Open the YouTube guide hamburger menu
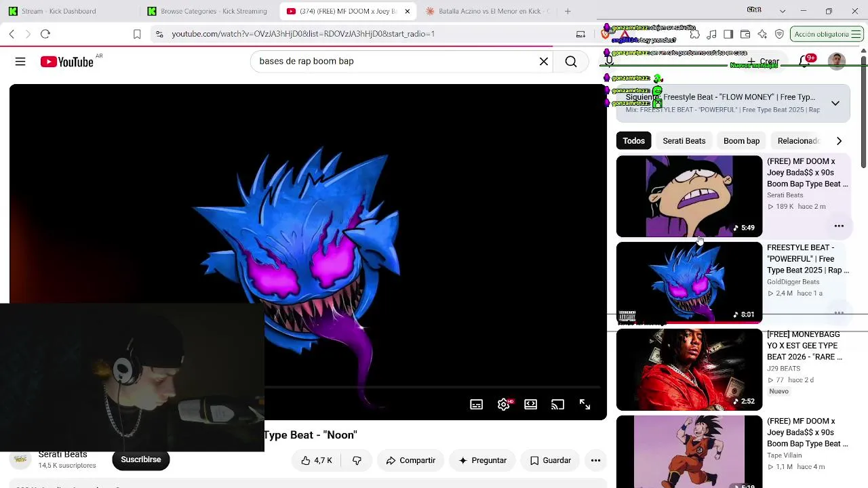The height and width of the screenshot is (488, 868). (20, 62)
